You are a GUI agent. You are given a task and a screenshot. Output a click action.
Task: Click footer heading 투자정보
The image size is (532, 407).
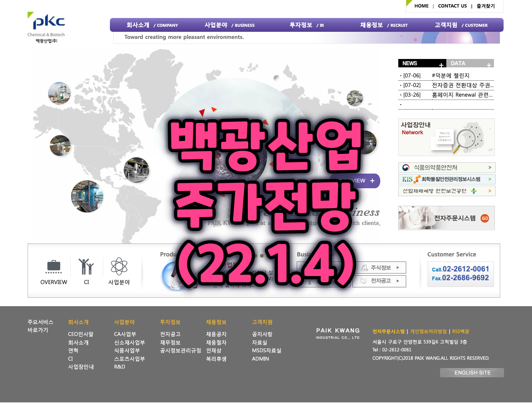point(170,322)
